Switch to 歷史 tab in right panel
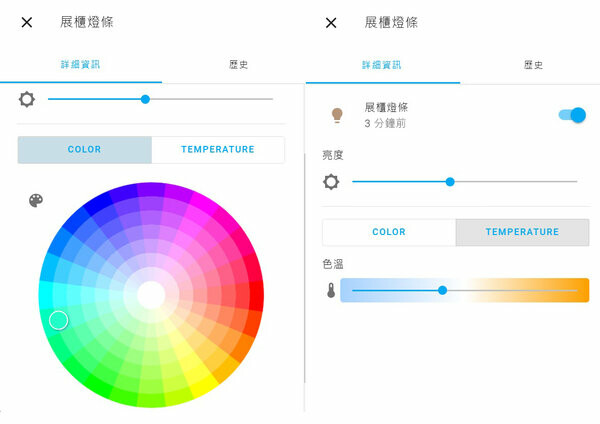600x424 pixels. pyautogui.click(x=533, y=65)
